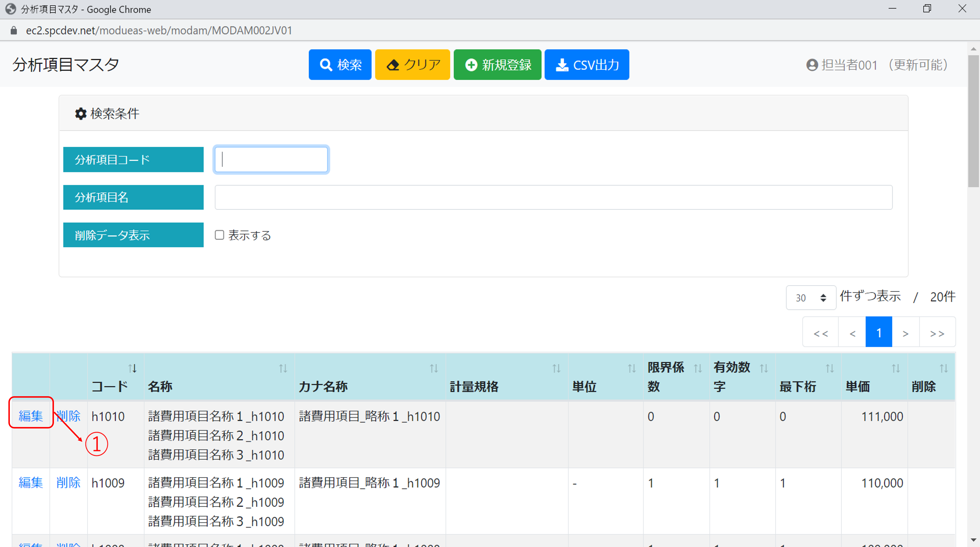Click the 分析項目マスタ page title
980x547 pixels.
click(66, 65)
